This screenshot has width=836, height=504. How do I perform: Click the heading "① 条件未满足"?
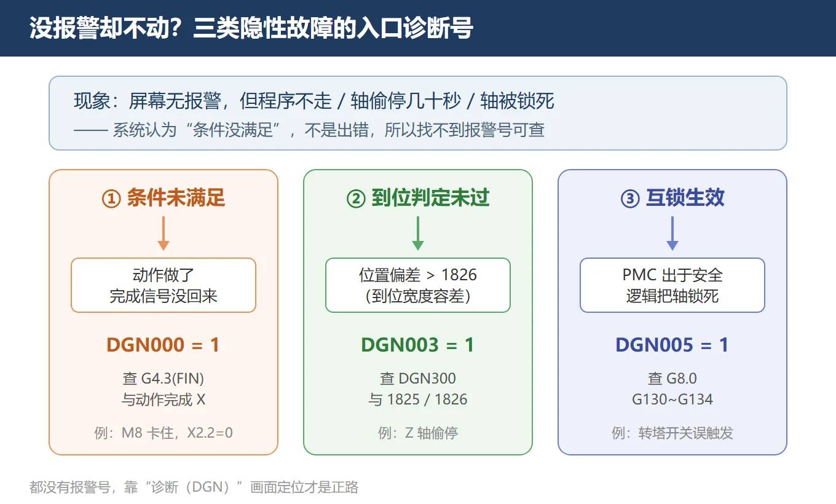click(164, 197)
